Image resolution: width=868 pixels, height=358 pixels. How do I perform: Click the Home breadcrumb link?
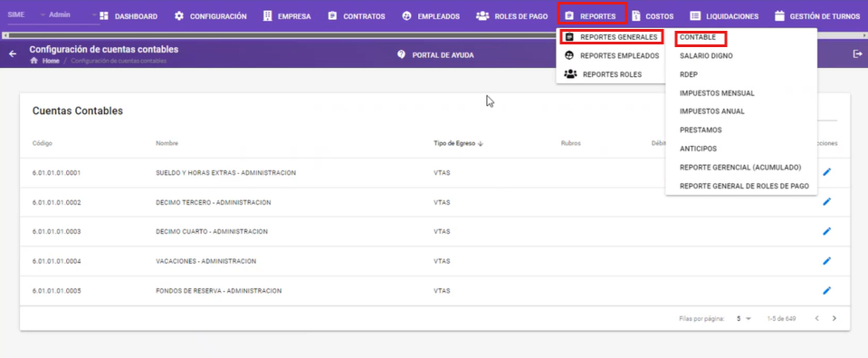[x=51, y=61]
